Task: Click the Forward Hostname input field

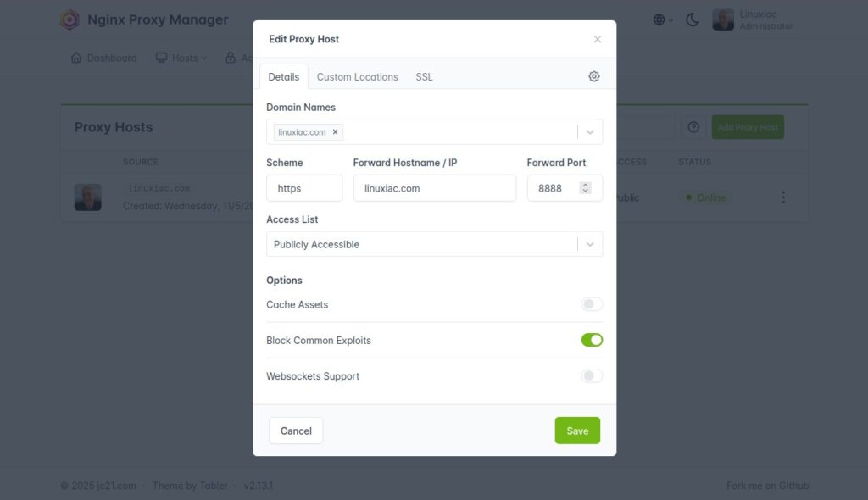Action: click(434, 187)
